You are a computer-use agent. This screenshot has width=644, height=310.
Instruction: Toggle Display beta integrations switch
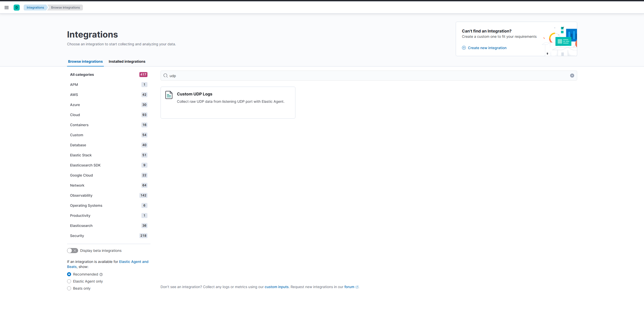73,251
